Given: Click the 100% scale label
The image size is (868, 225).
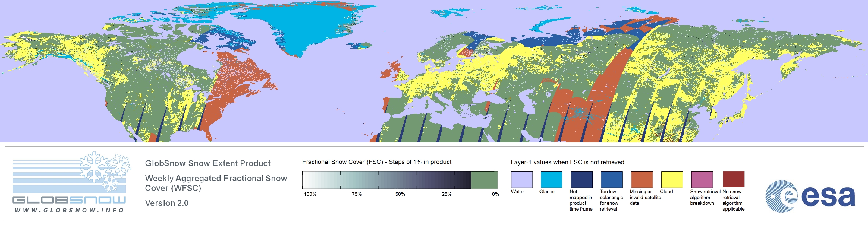Looking at the screenshot, I should pyautogui.click(x=310, y=194).
